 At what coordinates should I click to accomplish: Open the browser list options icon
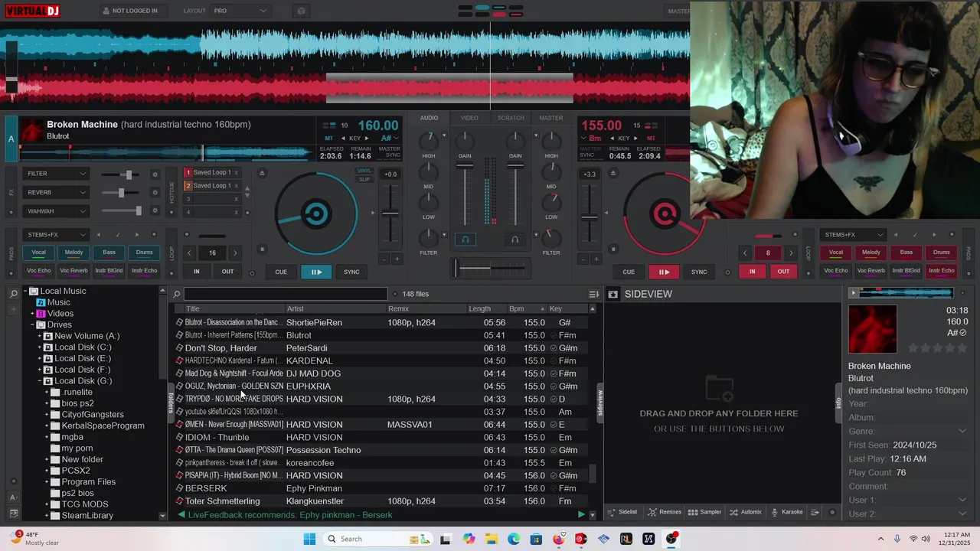[x=593, y=294]
